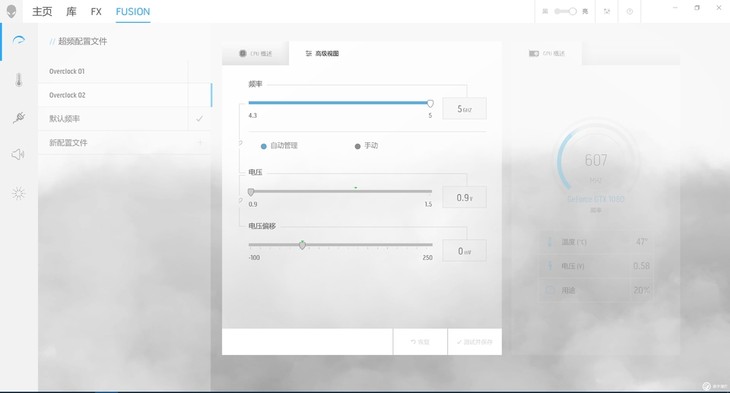Click the 607 MHz GPU frequency gauge
730x393 pixels.
pyautogui.click(x=596, y=161)
